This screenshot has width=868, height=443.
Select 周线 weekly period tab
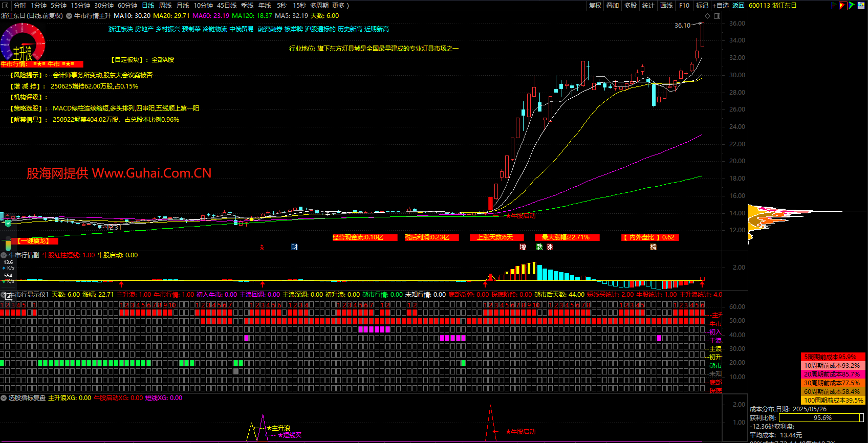point(165,5)
